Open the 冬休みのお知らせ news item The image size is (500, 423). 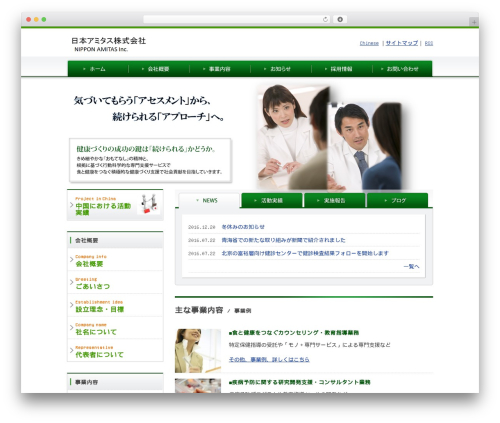pos(243,227)
